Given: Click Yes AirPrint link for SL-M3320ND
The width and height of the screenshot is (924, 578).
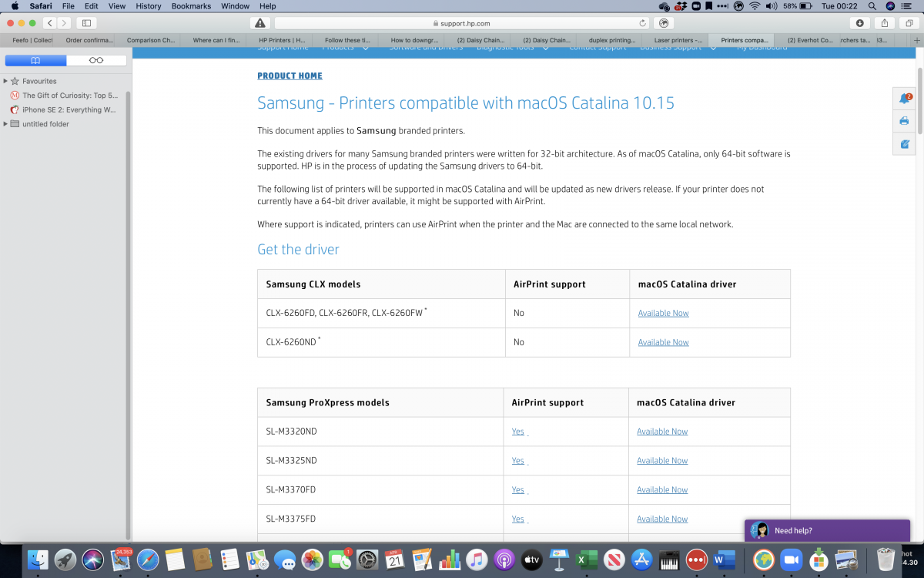Looking at the screenshot, I should pyautogui.click(x=518, y=432).
